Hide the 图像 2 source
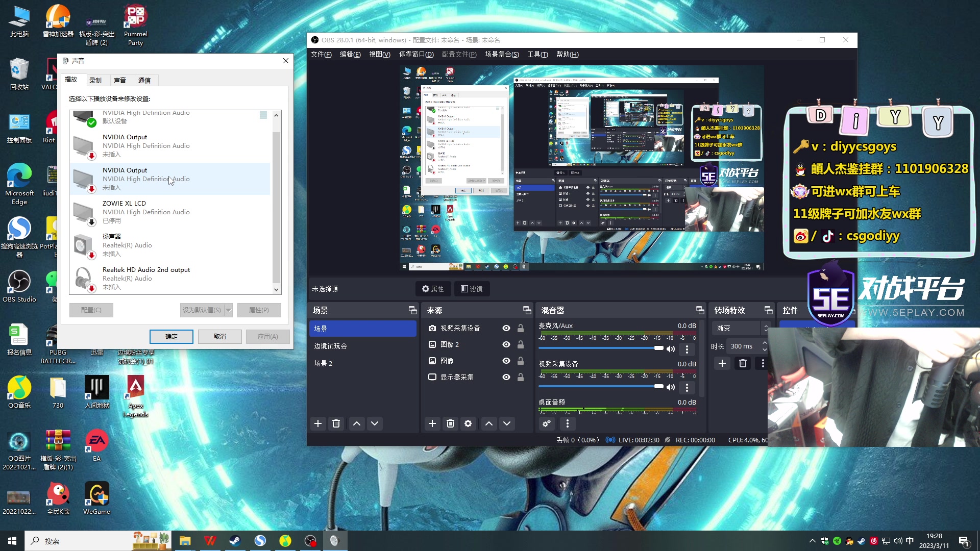Image resolution: width=980 pixels, height=551 pixels. coord(506,344)
